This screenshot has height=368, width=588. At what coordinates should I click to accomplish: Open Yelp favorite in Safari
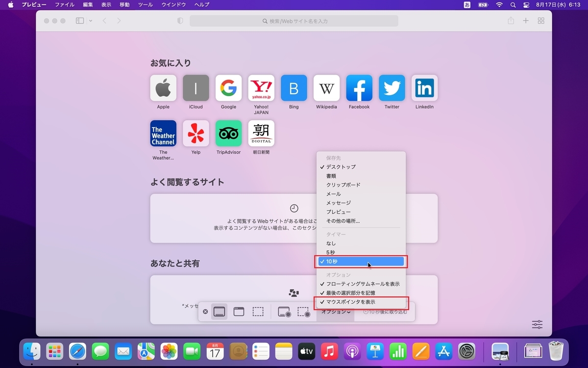click(x=196, y=133)
